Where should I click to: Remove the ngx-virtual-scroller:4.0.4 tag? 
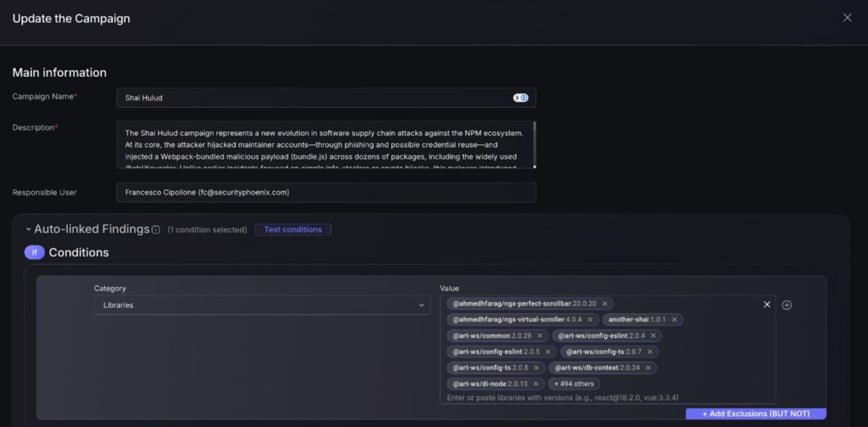[x=590, y=320]
